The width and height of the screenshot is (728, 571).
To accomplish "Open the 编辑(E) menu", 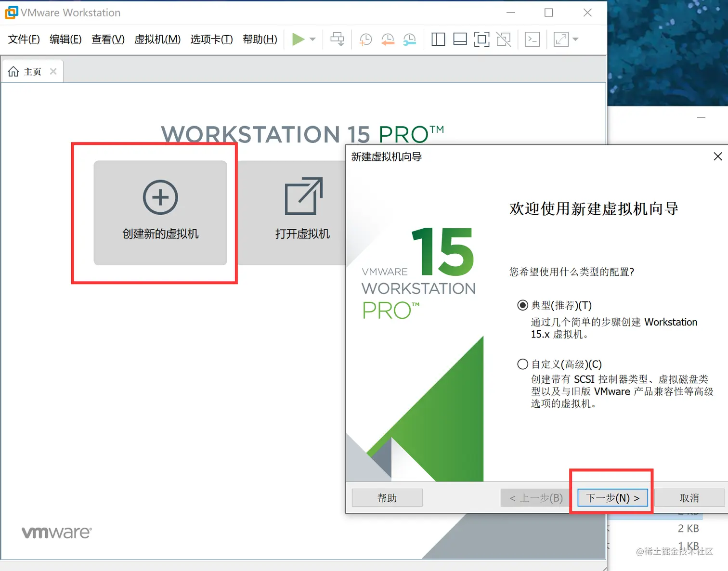I will (x=65, y=39).
